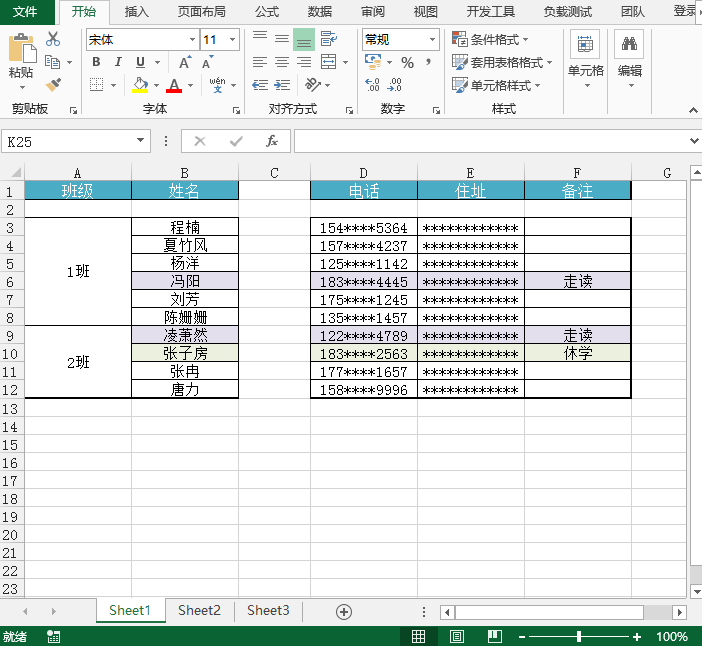Switch to the 页面布局 tab

(201, 12)
